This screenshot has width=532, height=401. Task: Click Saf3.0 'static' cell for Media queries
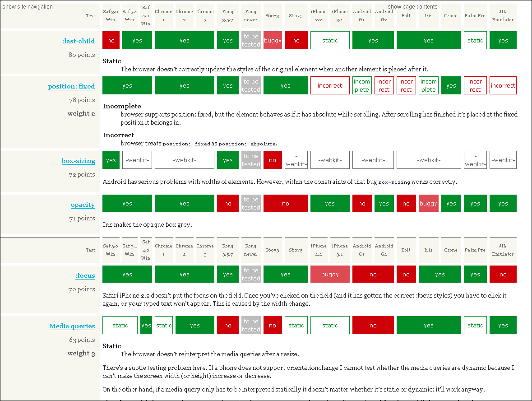coord(120,325)
